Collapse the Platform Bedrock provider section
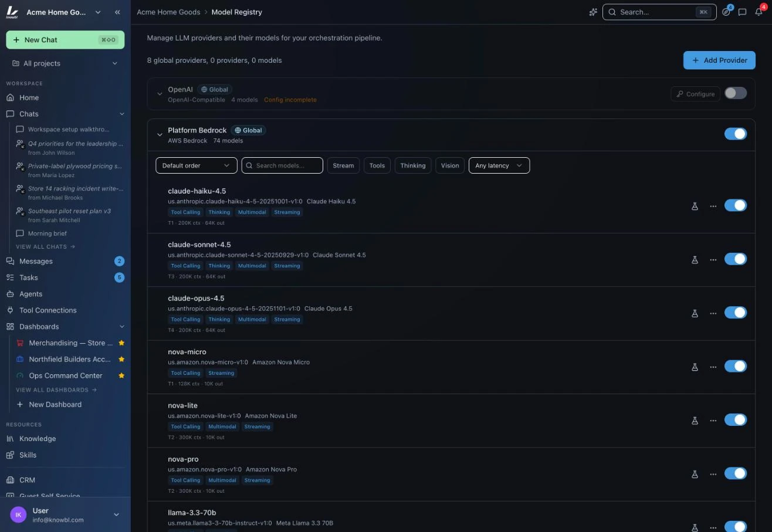This screenshot has height=532, width=772. [160, 135]
